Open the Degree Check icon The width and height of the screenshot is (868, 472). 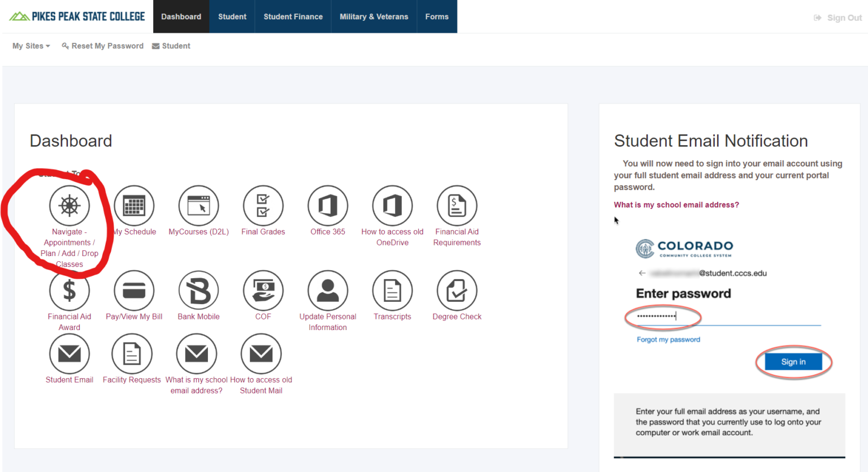tap(457, 291)
